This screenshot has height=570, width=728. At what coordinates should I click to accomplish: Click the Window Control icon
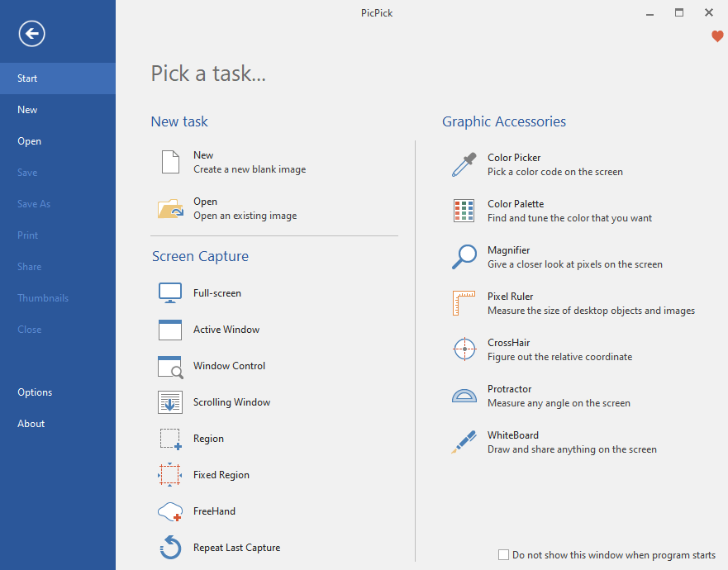(x=170, y=367)
